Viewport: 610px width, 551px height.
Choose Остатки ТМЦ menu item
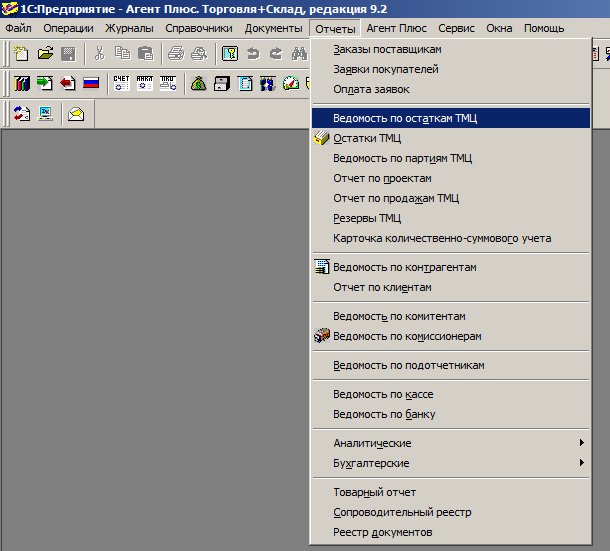[451, 138]
